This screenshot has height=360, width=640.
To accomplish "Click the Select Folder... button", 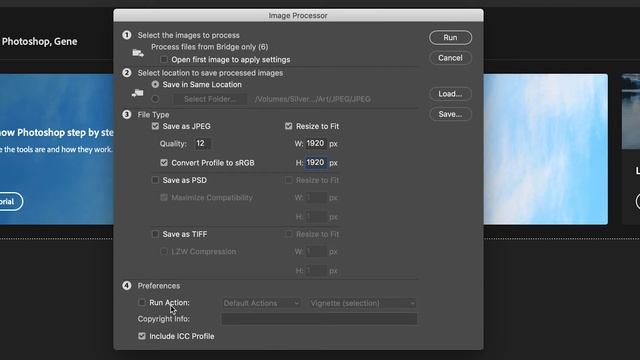I will pyautogui.click(x=210, y=99).
